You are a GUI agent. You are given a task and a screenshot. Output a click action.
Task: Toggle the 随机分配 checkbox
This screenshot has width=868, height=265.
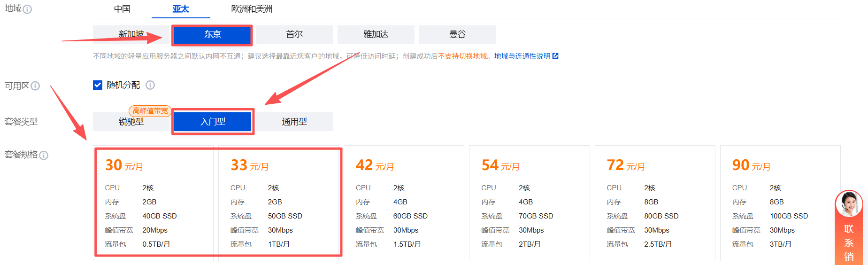[x=98, y=85]
